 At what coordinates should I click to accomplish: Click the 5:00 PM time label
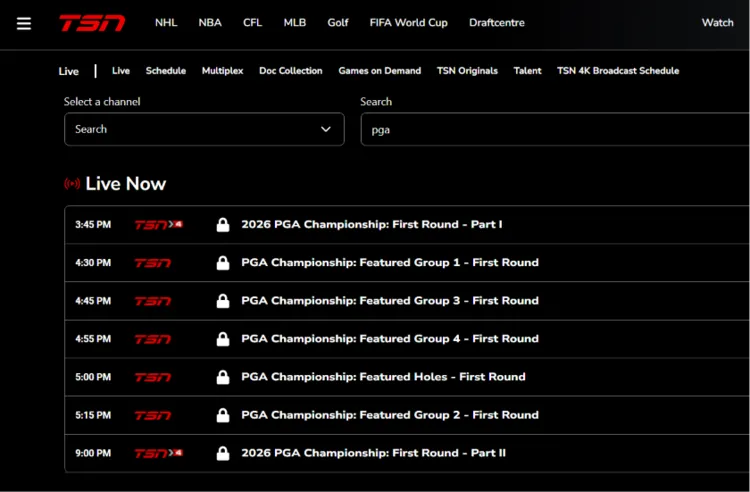[x=93, y=377]
